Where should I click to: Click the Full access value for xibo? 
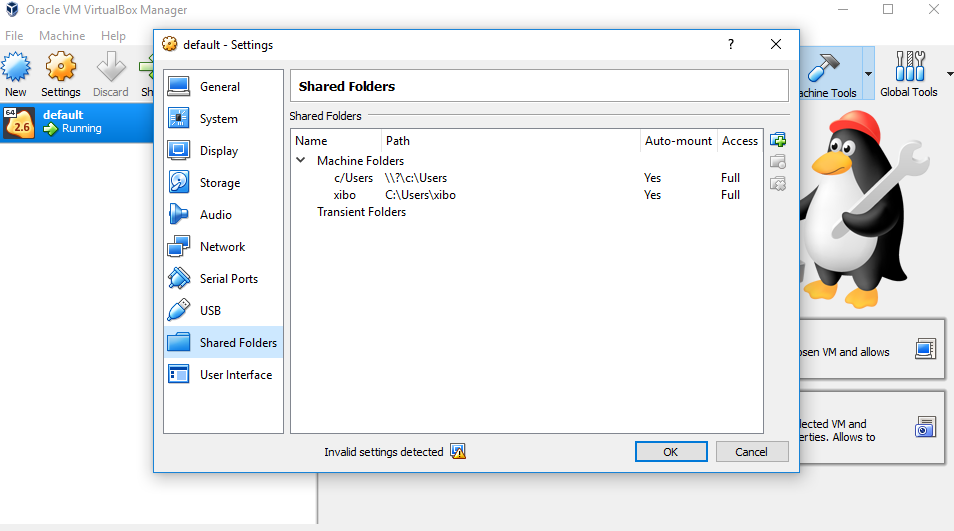click(x=730, y=195)
